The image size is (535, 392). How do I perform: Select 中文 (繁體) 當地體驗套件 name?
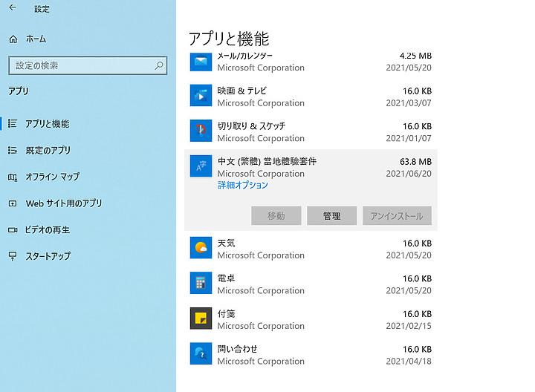267,161
